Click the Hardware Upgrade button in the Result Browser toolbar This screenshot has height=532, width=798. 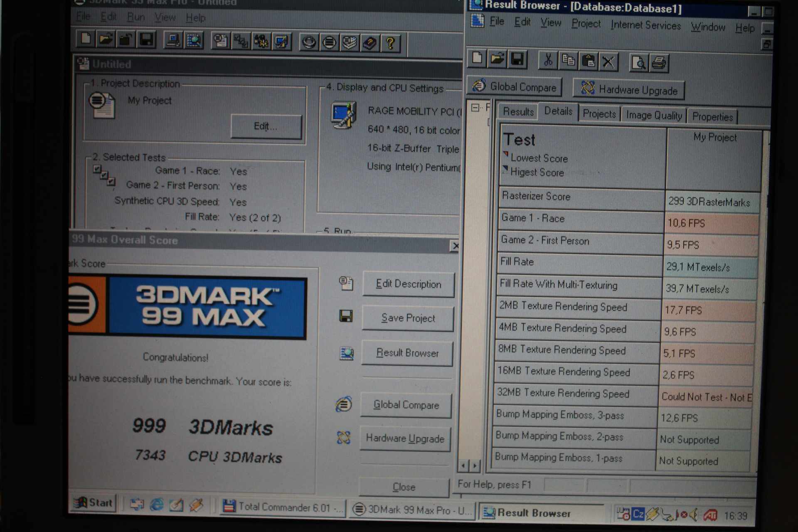[629, 89]
